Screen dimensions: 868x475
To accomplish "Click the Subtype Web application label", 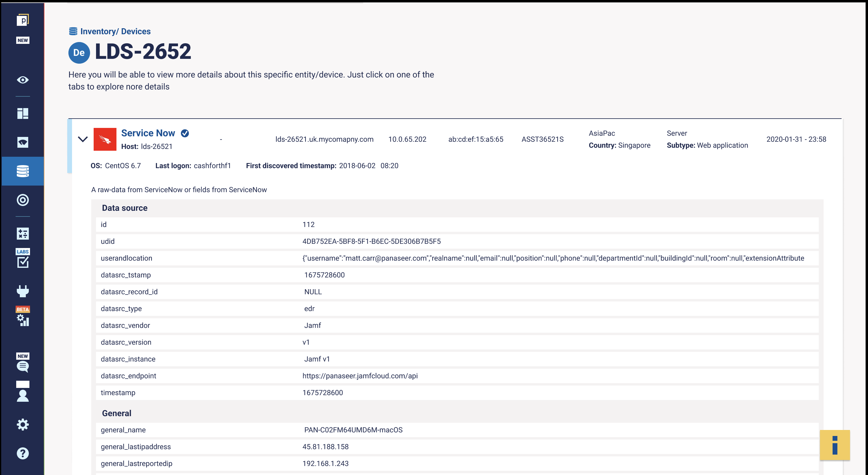I will (x=707, y=145).
